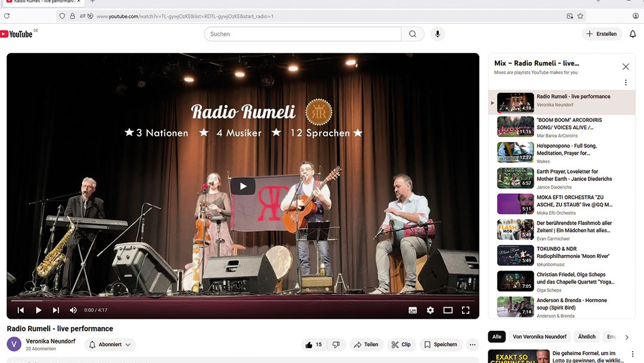Click the Teilen share button
The width and height of the screenshot is (644, 363).
366,344
